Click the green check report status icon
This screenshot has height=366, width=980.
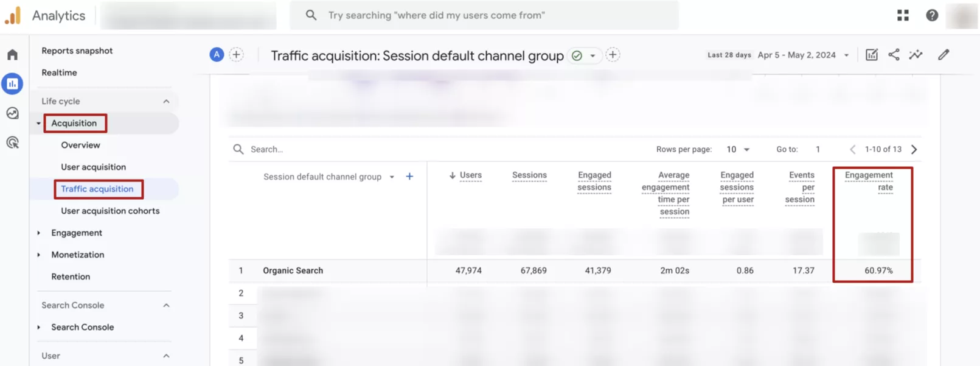pyautogui.click(x=577, y=55)
